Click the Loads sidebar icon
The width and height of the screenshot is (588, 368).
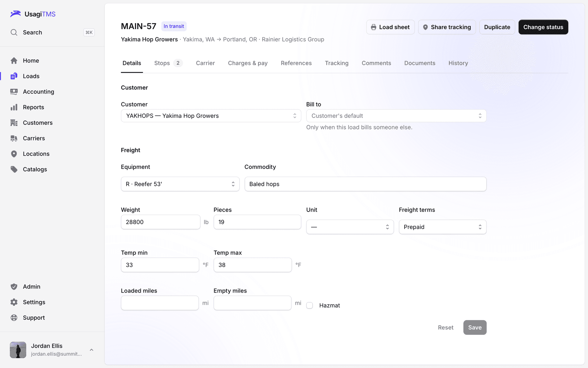[x=14, y=76]
